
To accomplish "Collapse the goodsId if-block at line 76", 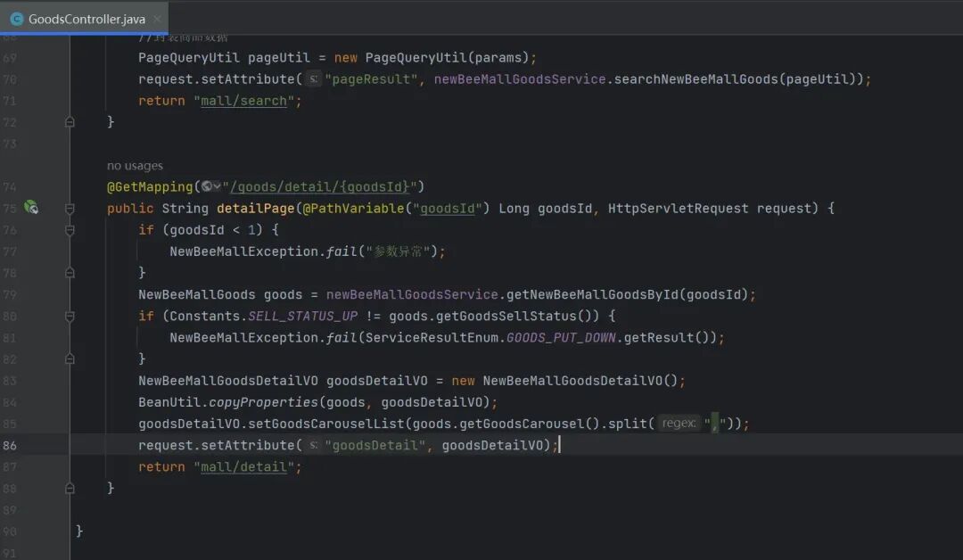I will 70,230.
